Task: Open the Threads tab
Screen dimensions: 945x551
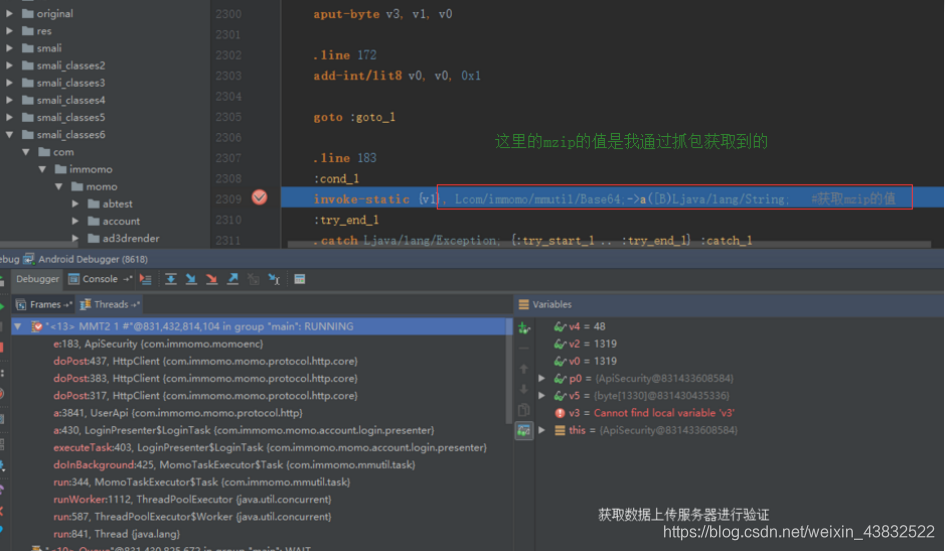Action: pos(110,304)
